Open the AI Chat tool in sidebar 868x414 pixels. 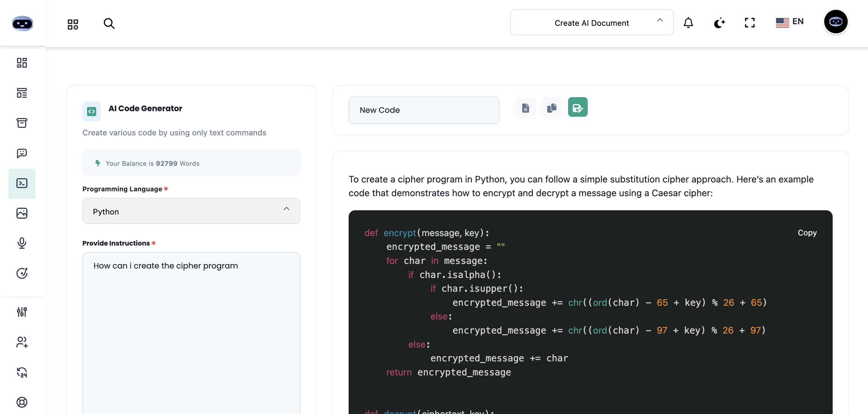22,153
